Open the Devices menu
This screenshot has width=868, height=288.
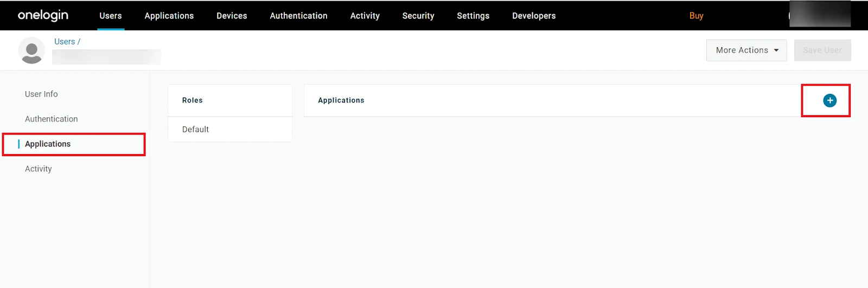(232, 16)
